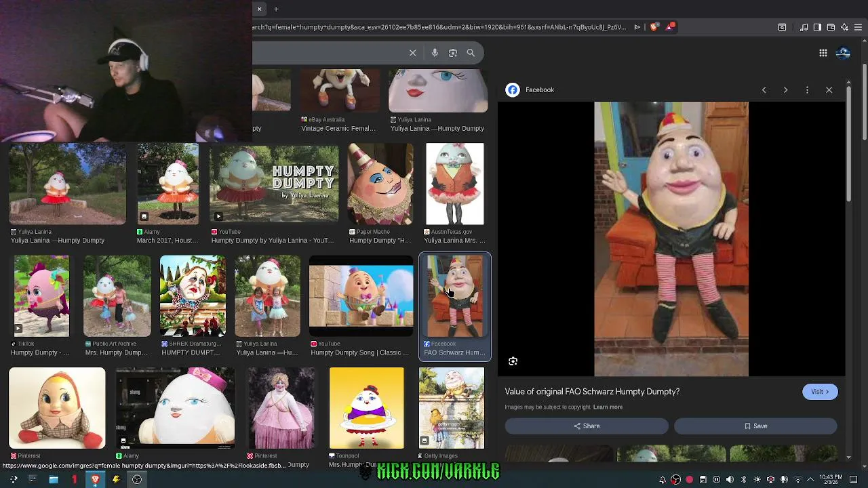Visit the Facebook source page
The image size is (868, 488).
pyautogui.click(x=820, y=392)
